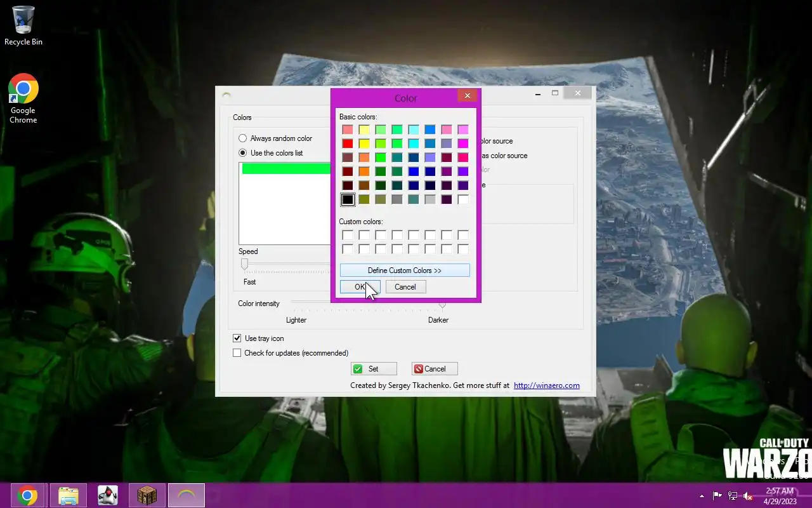Pick the silver light gray swatch

click(x=430, y=199)
